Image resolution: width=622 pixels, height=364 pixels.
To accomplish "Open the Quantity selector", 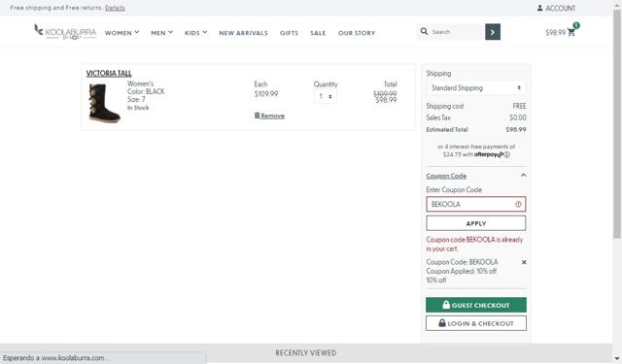I will coord(326,97).
